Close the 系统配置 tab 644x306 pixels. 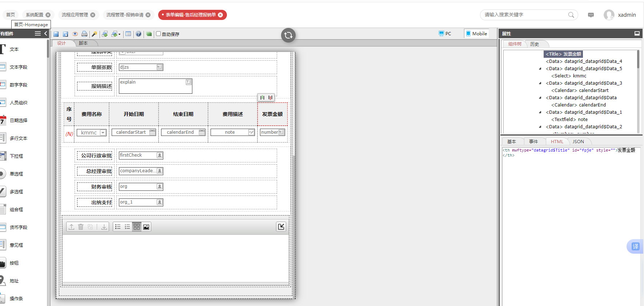48,15
